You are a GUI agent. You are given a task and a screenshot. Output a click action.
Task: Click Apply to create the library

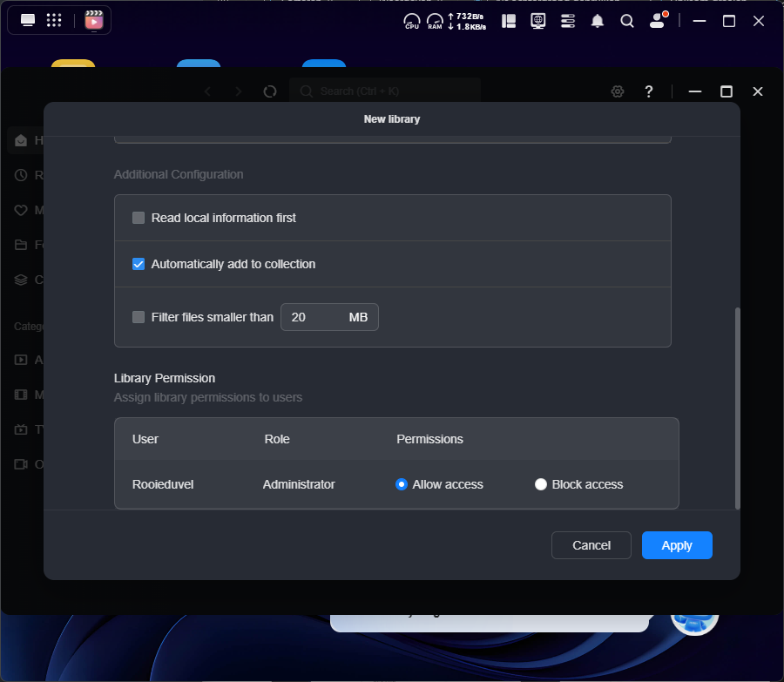677,545
